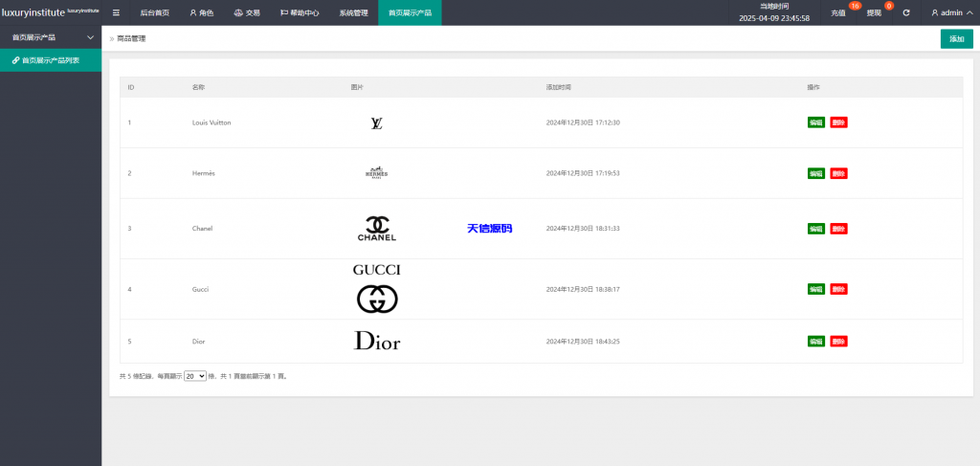This screenshot has width=980, height=466.
Task: Click the name cell Hermès
Action: click(203, 173)
